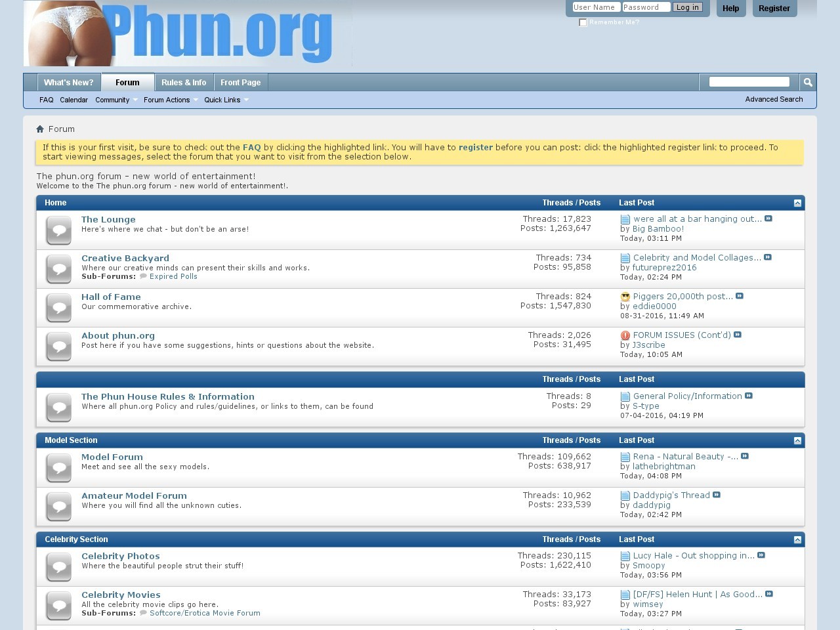Click the Phun.org logo banner
The height and width of the screenshot is (630, 840).
pos(188,33)
